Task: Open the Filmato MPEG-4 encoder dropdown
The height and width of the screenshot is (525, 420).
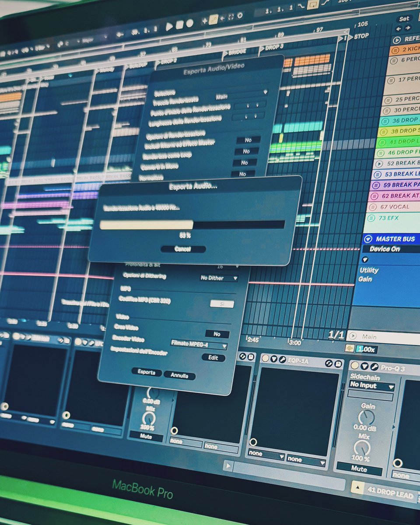Action: [x=199, y=345]
